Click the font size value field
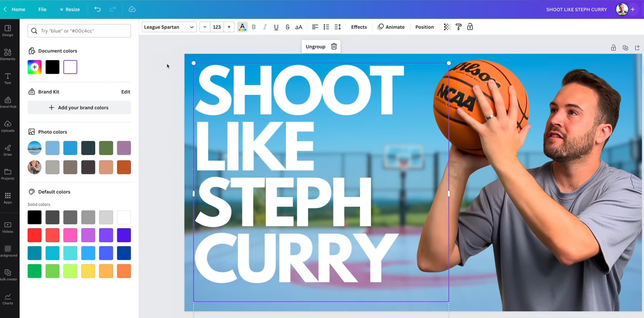Viewport: 644px width, 318px height. coord(217,27)
